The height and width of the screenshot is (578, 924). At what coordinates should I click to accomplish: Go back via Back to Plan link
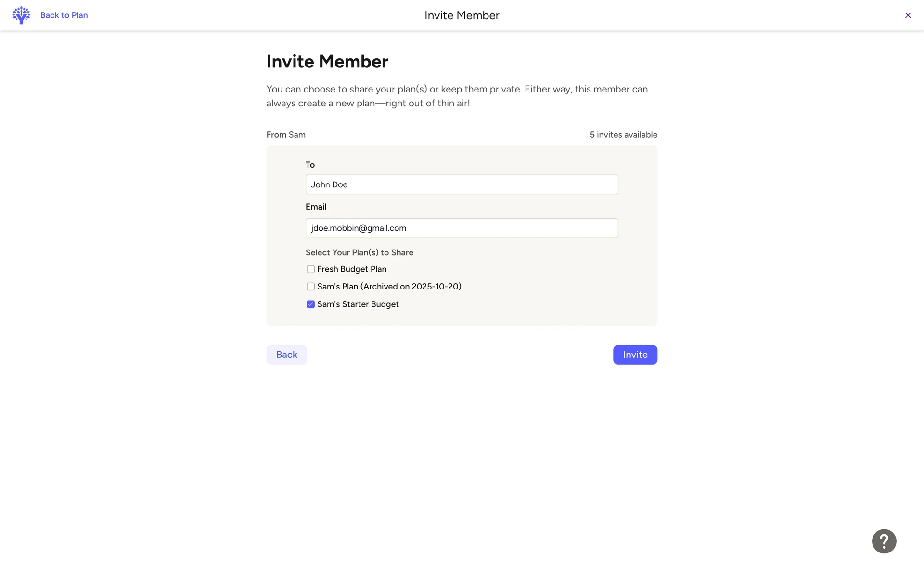(64, 15)
